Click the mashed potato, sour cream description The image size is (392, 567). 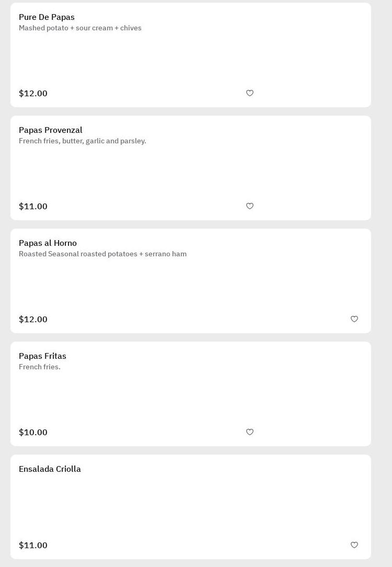[x=80, y=28]
